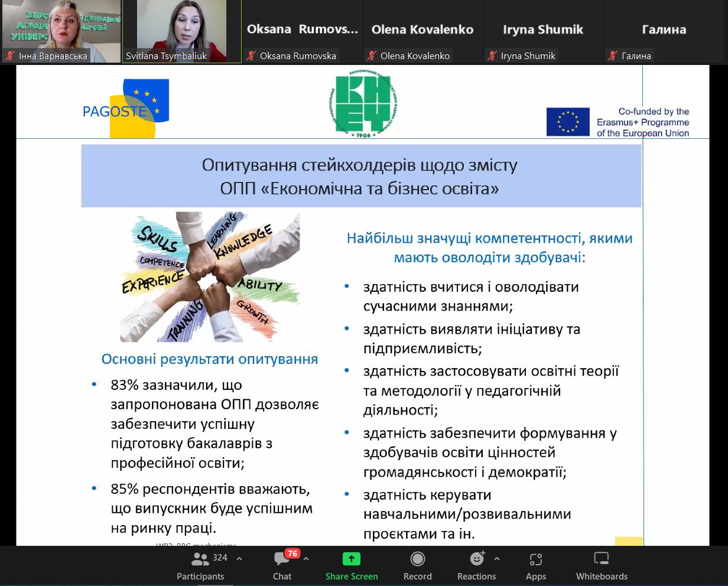Click the bullet starting '85% респондентів вважають'
Viewport: 728px width, 586px height.
pyautogui.click(x=212, y=509)
